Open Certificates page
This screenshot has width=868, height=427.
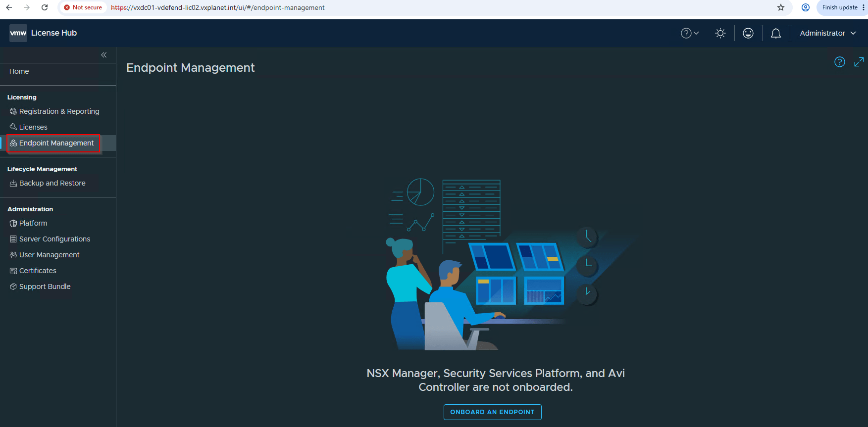[x=38, y=271]
